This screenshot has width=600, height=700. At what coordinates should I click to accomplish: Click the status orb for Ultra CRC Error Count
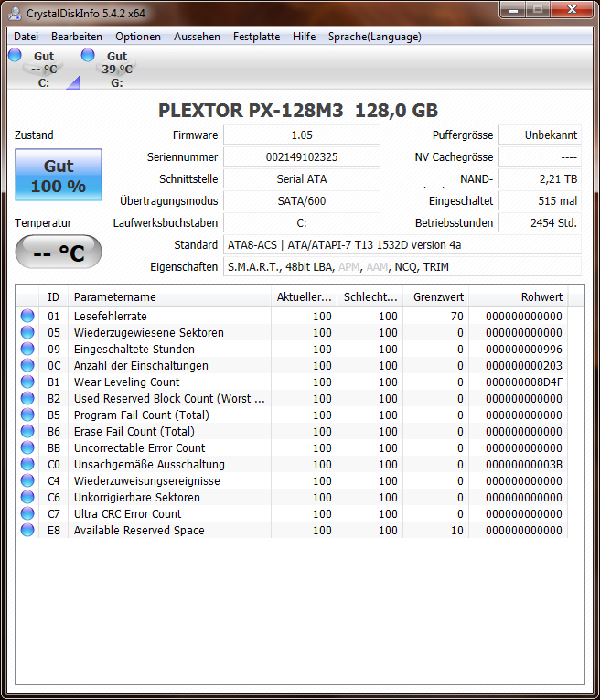point(27,514)
